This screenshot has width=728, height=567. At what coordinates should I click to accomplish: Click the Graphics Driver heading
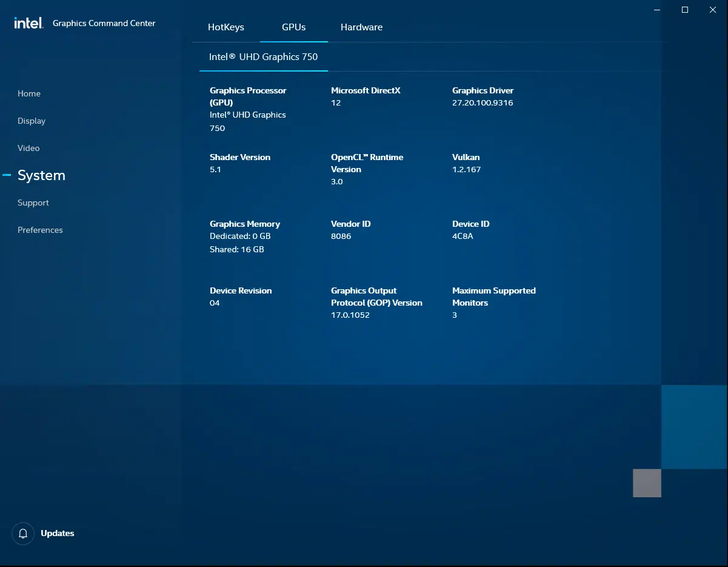(483, 90)
